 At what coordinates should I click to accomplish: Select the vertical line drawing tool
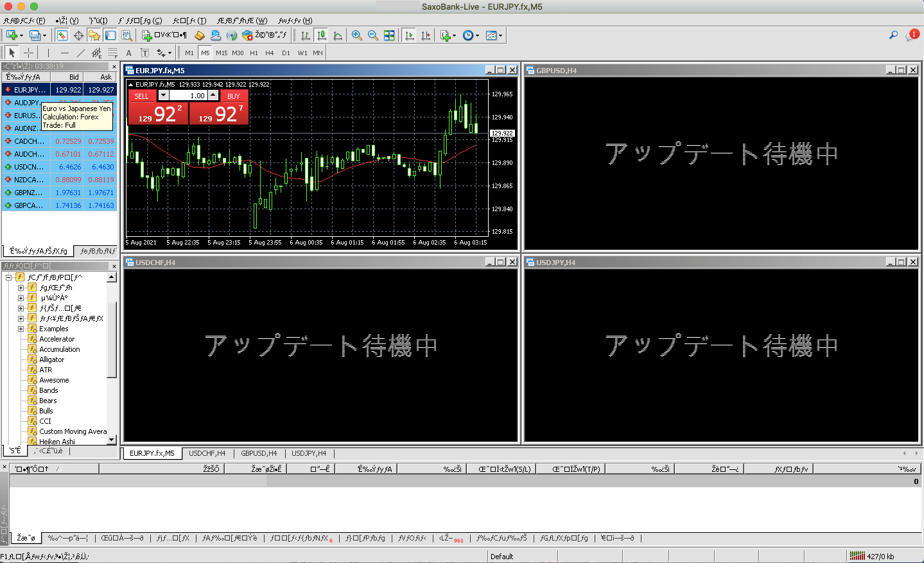pos(48,53)
